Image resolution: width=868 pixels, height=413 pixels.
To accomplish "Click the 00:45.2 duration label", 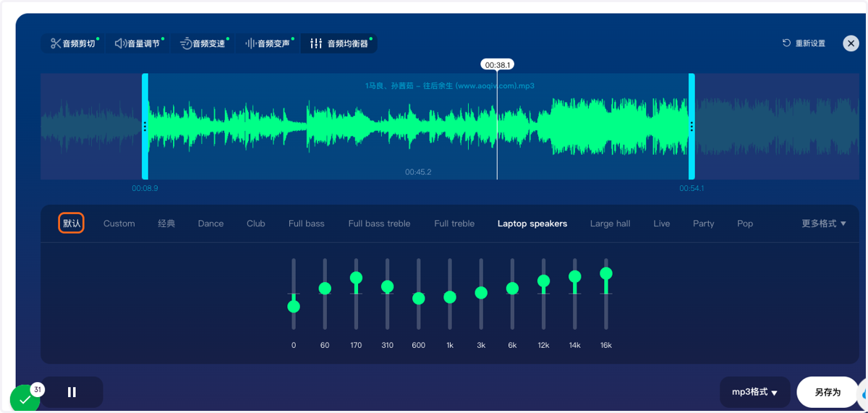I will point(418,172).
